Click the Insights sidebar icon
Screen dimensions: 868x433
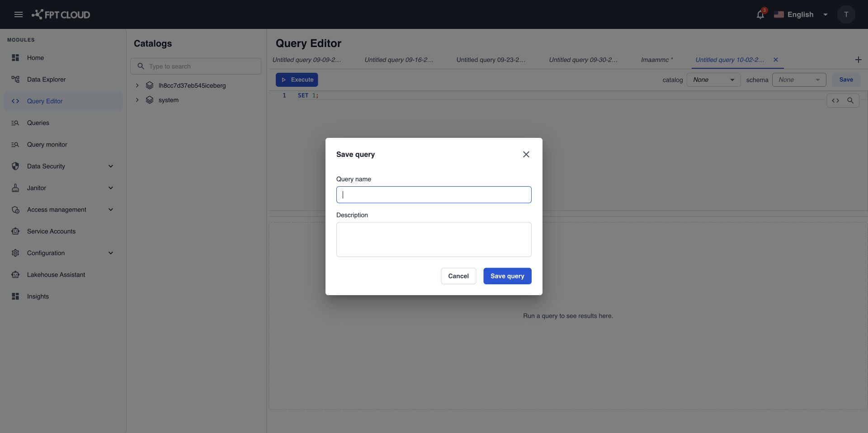click(15, 297)
